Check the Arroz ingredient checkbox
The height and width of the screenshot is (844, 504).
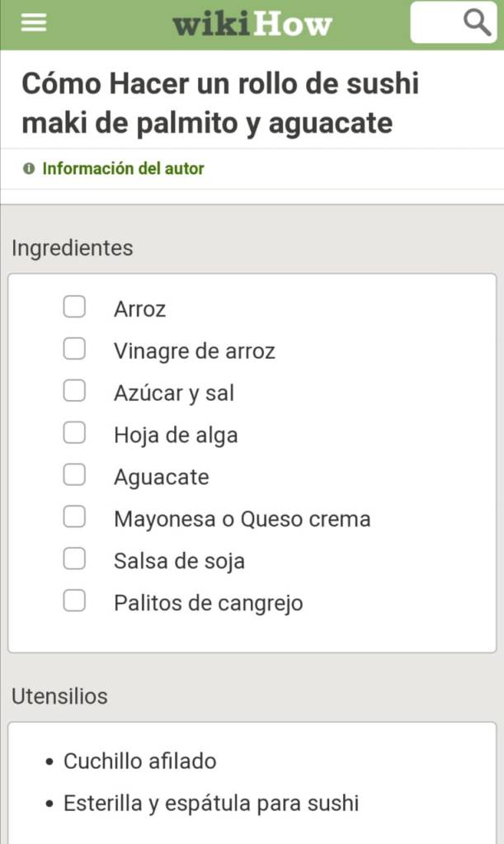[75, 308]
